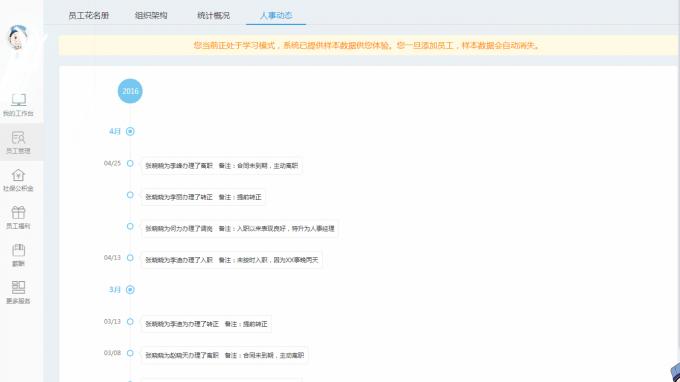Click the orange 学习模式 notice banner
The image size is (680, 382).
(x=368, y=46)
